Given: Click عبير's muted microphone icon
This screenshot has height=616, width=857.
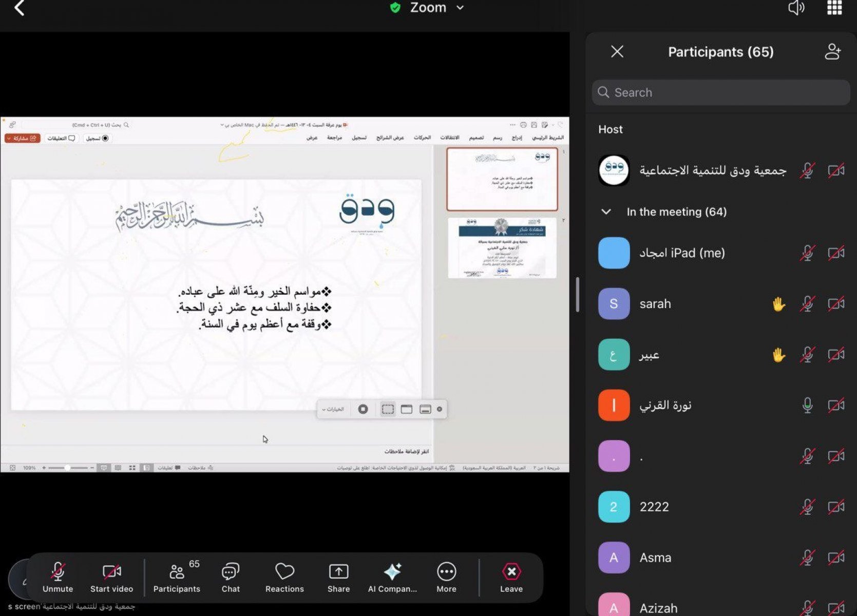Looking at the screenshot, I should 807,355.
